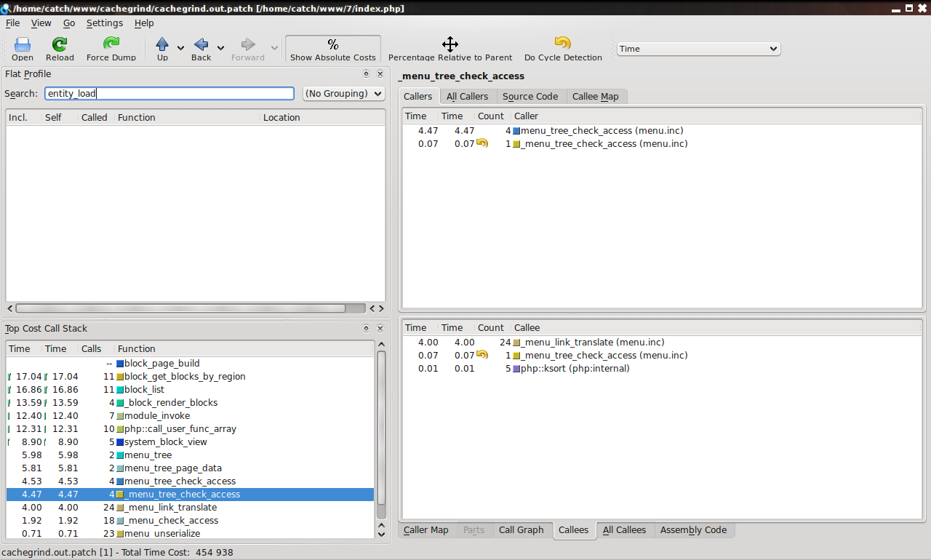Float the Flat Profile panel
The width and height of the screenshot is (931, 560).
(367, 74)
